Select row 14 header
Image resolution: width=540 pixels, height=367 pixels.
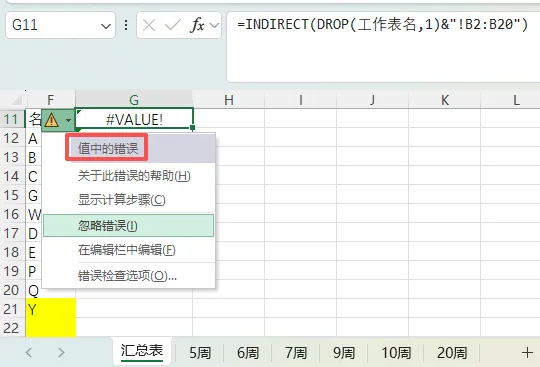click(11, 176)
